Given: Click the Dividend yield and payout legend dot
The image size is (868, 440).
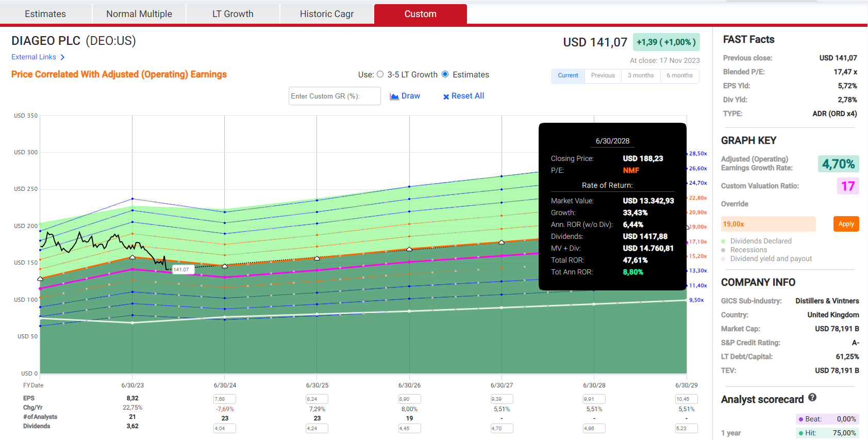Looking at the screenshot, I should [724, 259].
